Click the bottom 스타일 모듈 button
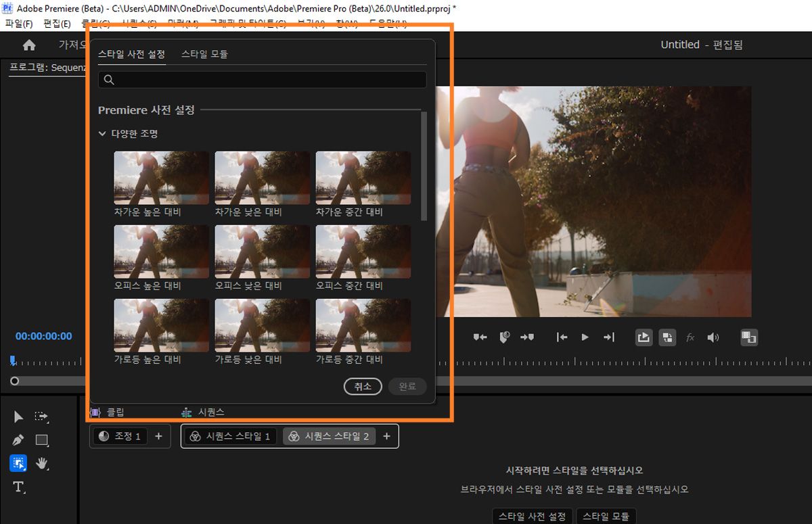This screenshot has width=812, height=524. click(606, 516)
